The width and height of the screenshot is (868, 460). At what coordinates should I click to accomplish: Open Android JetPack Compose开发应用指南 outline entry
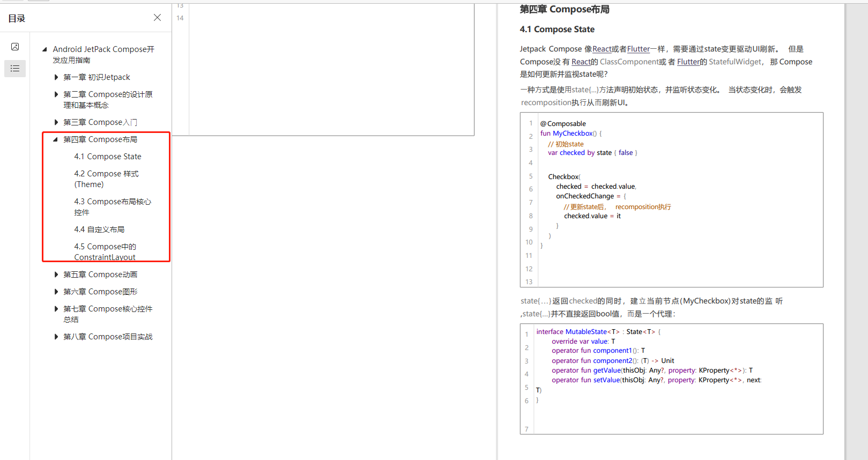coord(103,55)
